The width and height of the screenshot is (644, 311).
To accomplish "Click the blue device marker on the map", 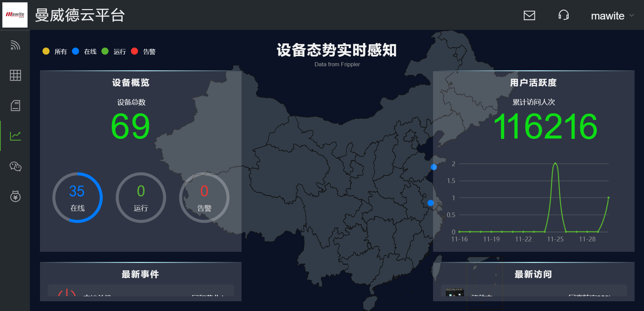I will (x=434, y=167).
